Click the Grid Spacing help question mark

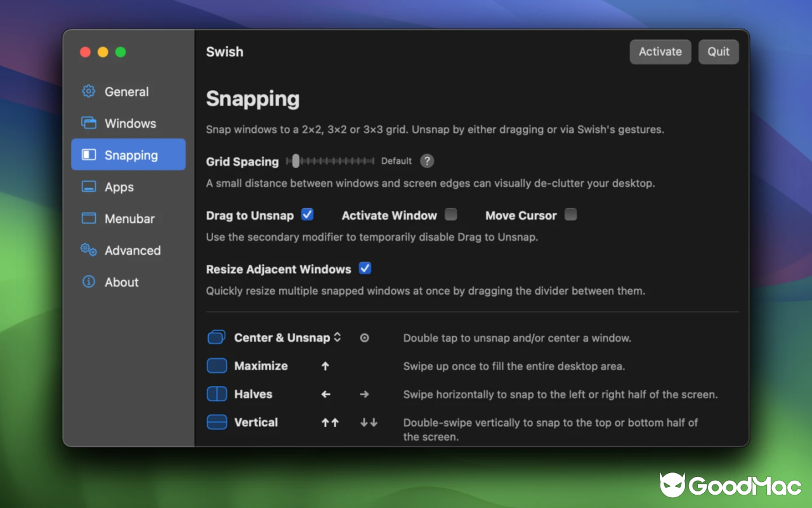(x=427, y=161)
